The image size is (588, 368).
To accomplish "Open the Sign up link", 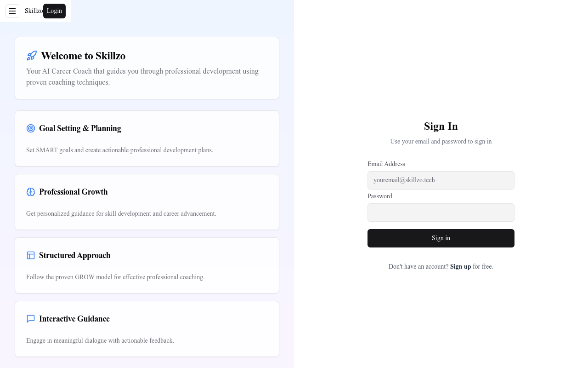I will 460,266.
